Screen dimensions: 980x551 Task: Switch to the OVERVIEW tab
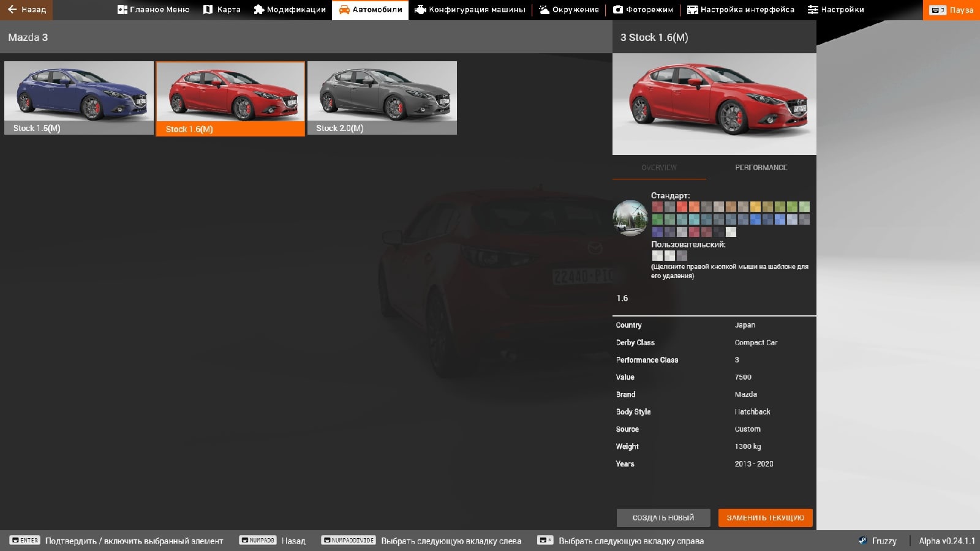coord(659,167)
